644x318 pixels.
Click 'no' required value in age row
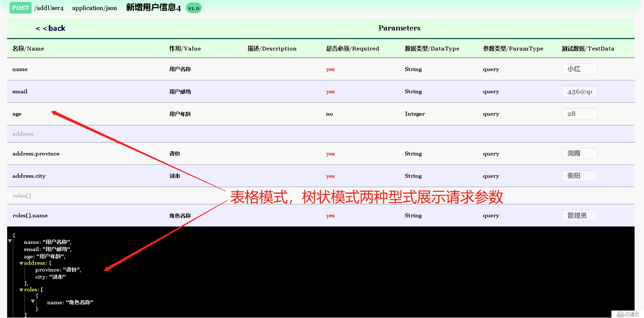pyautogui.click(x=329, y=114)
